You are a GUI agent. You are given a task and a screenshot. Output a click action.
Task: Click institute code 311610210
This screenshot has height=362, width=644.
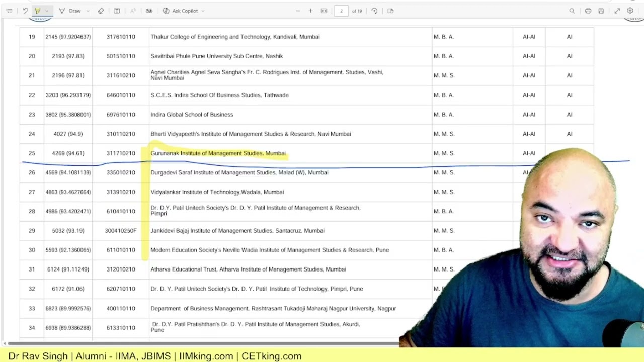pos(121,75)
